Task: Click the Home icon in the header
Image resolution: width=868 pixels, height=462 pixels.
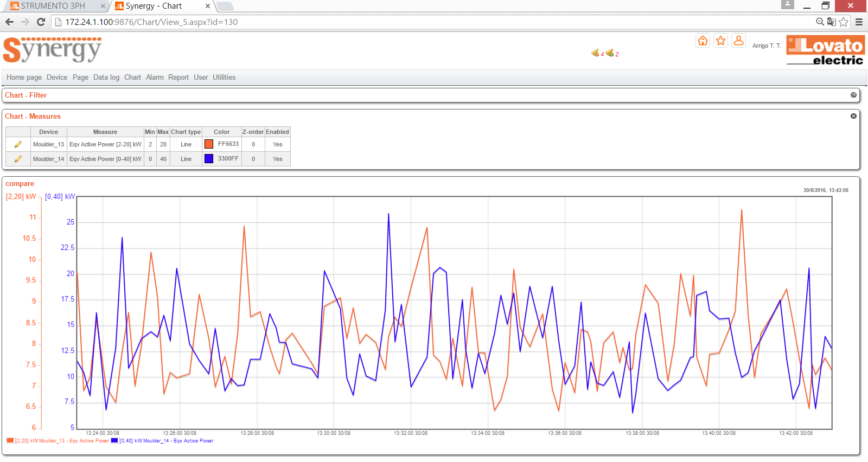Action: 703,41
